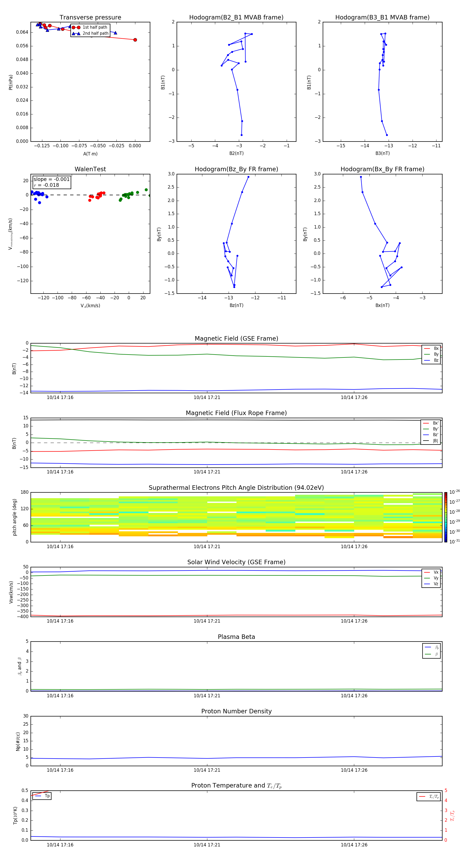Click the 'VA(km/s)' x-axis label
This screenshot has height=868, width=473.
pos(90,306)
